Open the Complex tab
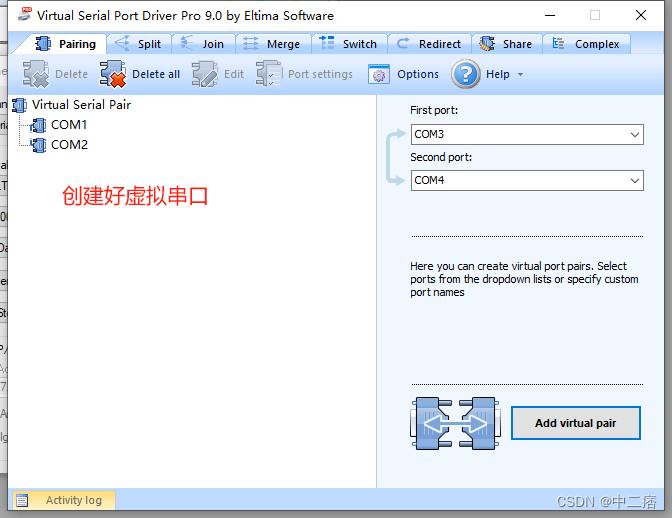This screenshot has height=518, width=672. 586,44
